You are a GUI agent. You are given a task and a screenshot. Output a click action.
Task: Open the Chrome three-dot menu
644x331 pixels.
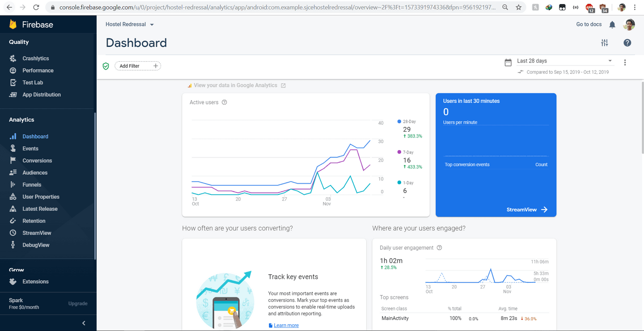(x=635, y=7)
